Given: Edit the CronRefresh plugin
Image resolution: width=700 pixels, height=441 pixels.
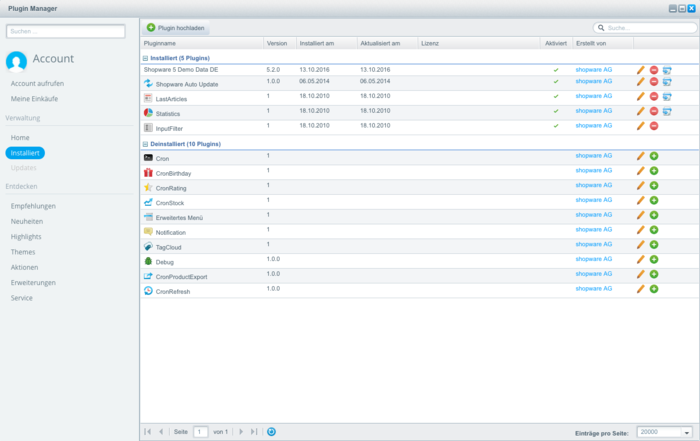Looking at the screenshot, I should (641, 289).
